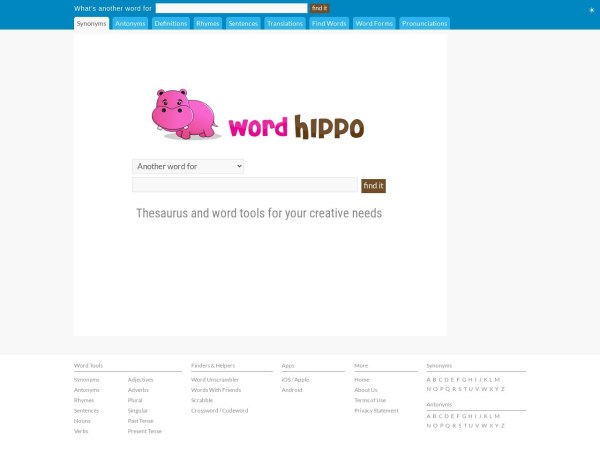
Task: Click the 'Finders & Helpers' footer heading
Action: tap(213, 366)
